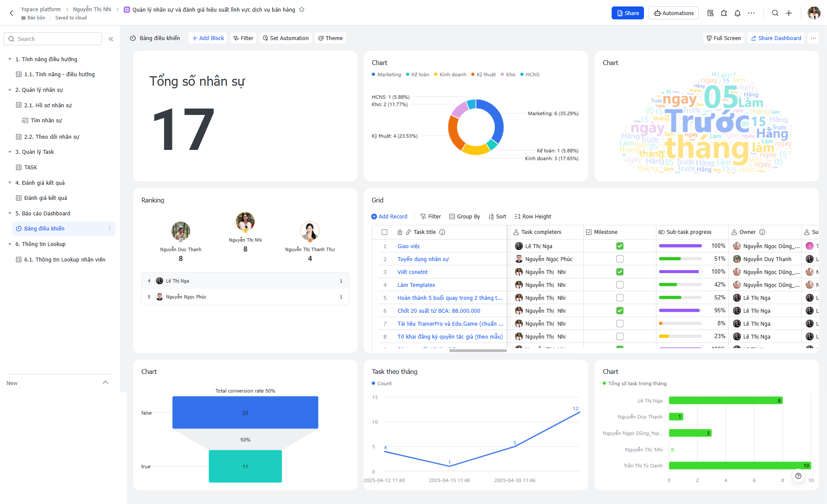Collapse the New section chevron
This screenshot has width=827, height=504.
pyautogui.click(x=106, y=383)
